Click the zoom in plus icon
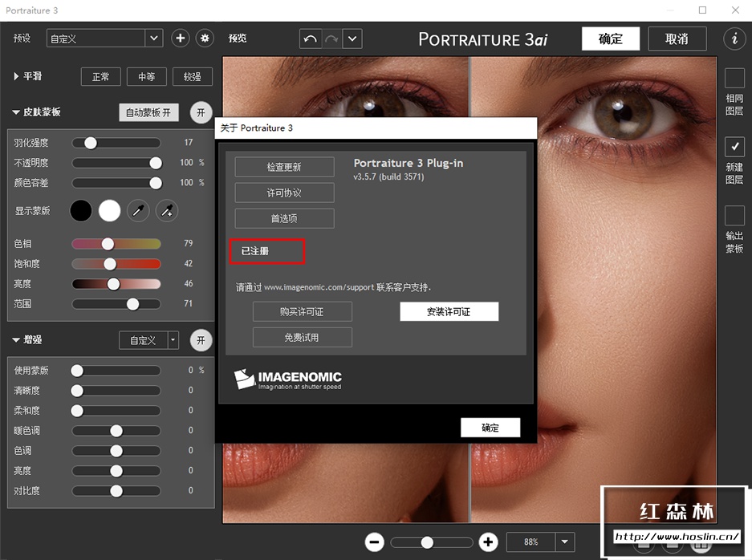 coord(488,542)
